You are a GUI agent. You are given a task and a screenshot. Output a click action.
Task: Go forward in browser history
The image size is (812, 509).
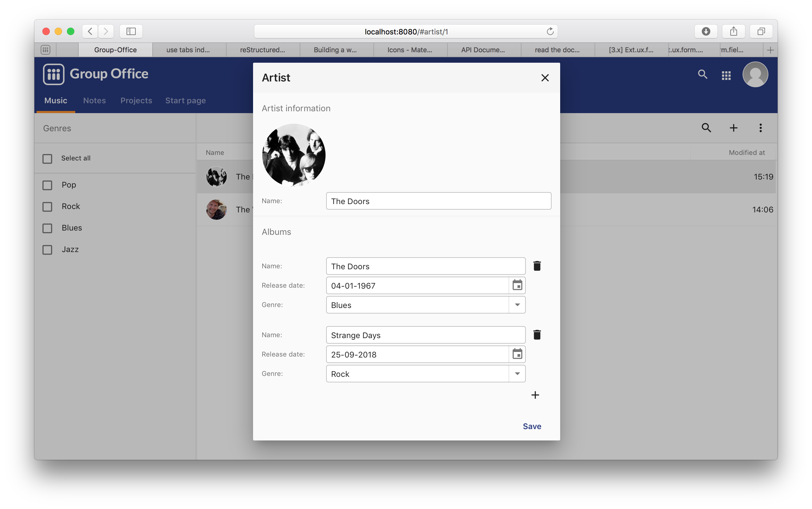[106, 31]
